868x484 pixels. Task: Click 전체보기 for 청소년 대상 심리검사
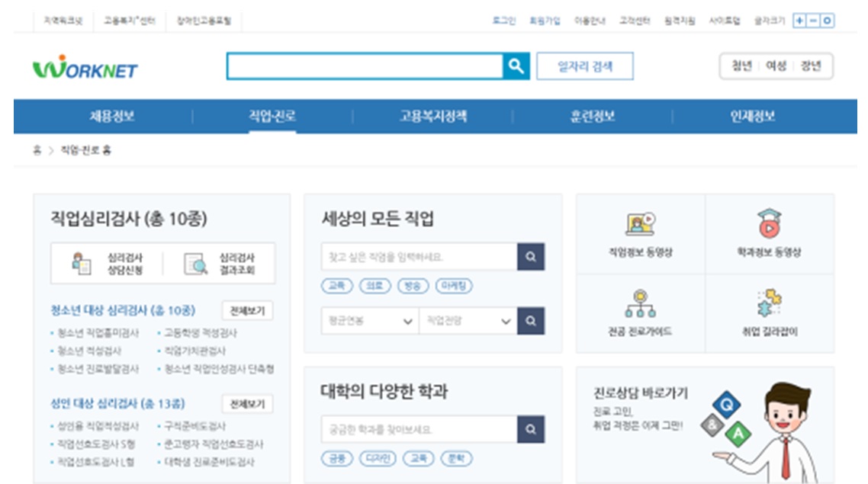247,311
